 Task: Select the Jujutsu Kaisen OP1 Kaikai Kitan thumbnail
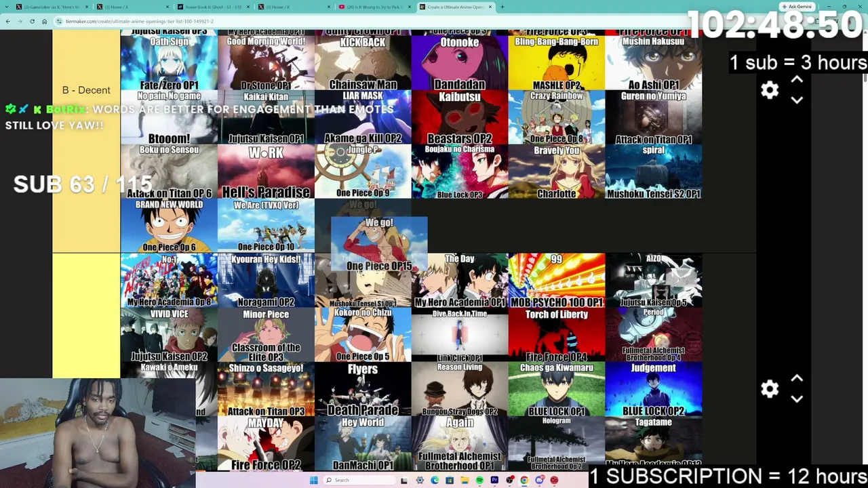(266, 117)
